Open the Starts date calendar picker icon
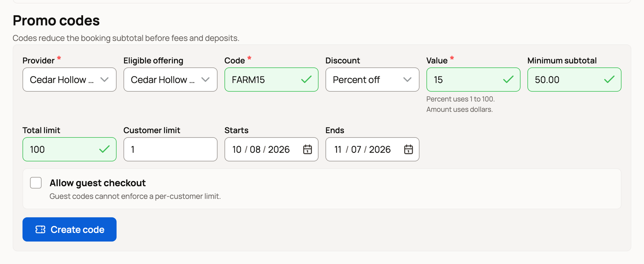Screen dimensions: 644x264 tap(308, 149)
